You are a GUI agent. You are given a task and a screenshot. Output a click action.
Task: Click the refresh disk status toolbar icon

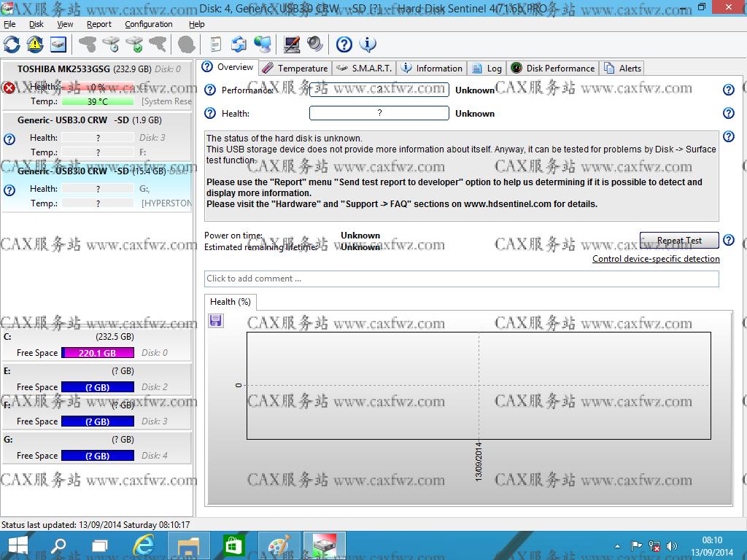click(12, 44)
